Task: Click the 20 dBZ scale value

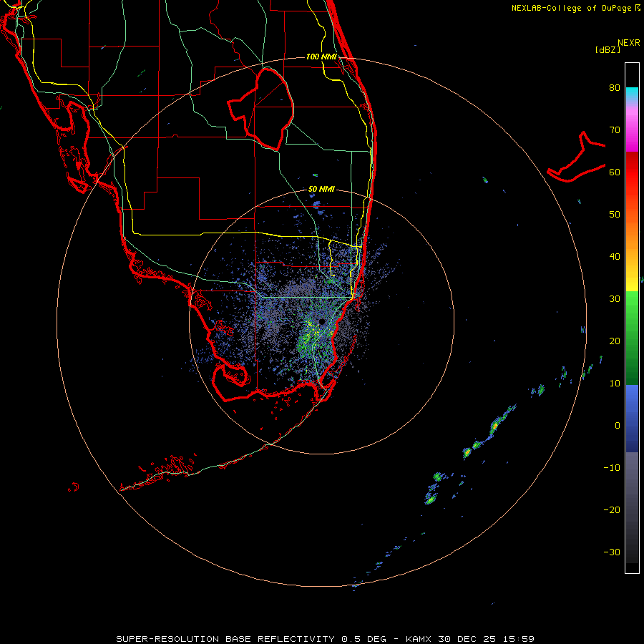Action: 615,341
